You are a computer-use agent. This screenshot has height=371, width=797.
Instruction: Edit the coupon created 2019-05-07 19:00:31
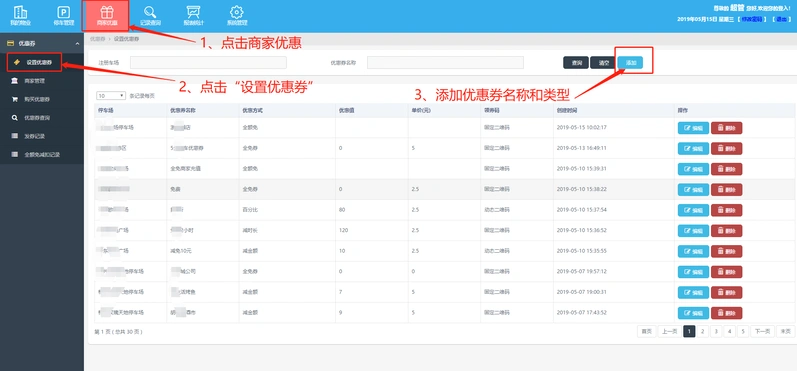tap(693, 292)
